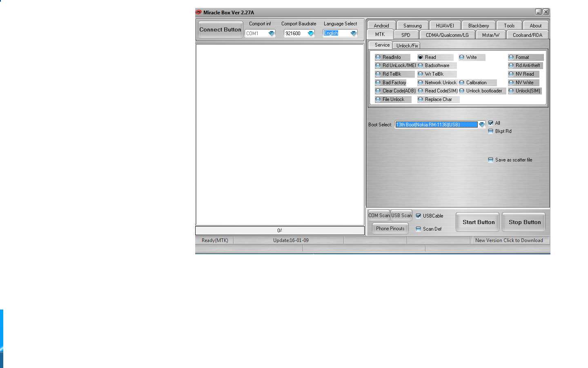Open the About tab
588x368 pixels.
coord(536,25)
